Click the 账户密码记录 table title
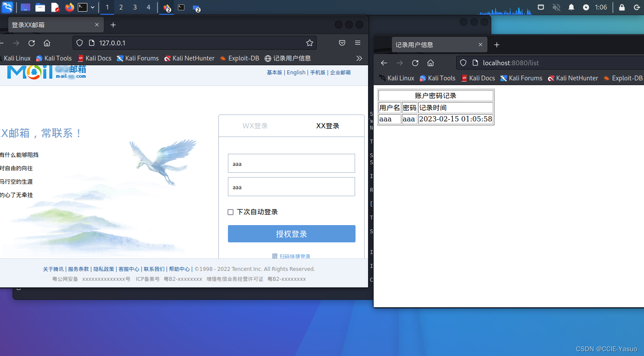 click(x=436, y=95)
